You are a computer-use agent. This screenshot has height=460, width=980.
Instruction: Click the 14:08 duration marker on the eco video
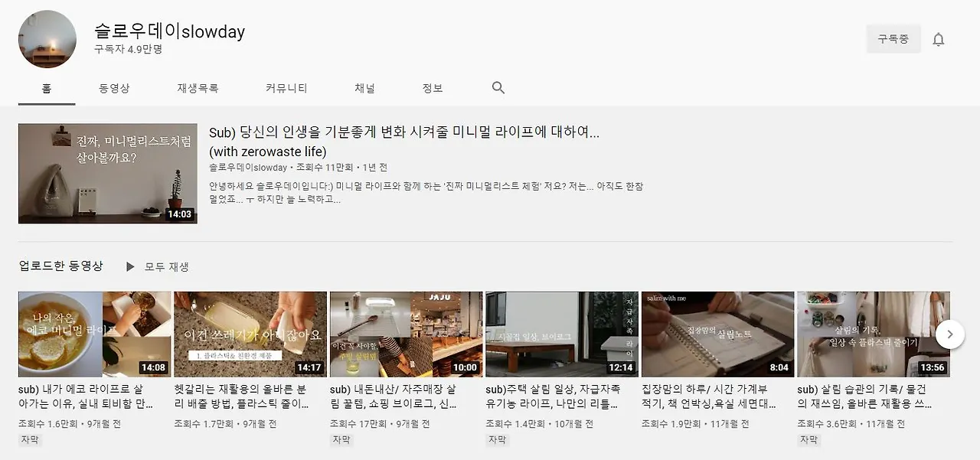pyautogui.click(x=154, y=367)
